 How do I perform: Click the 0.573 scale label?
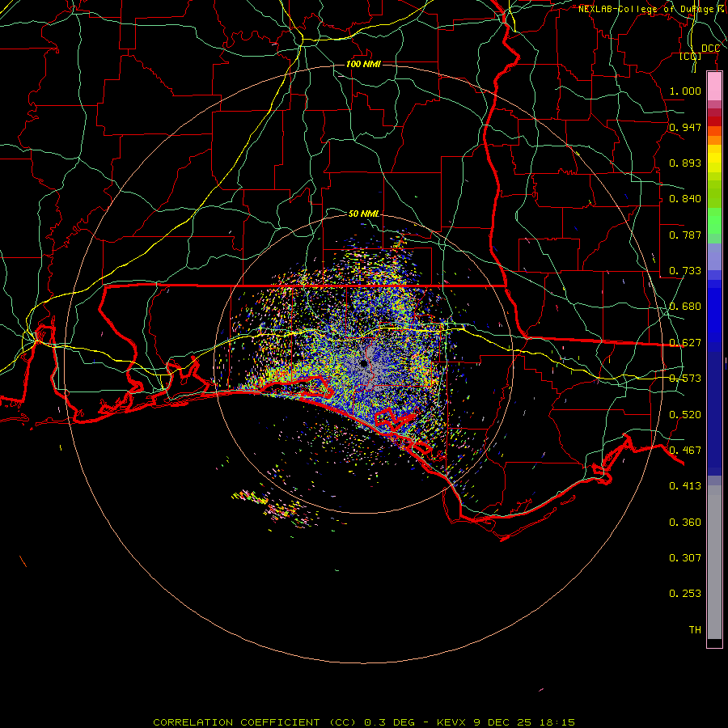tap(685, 379)
